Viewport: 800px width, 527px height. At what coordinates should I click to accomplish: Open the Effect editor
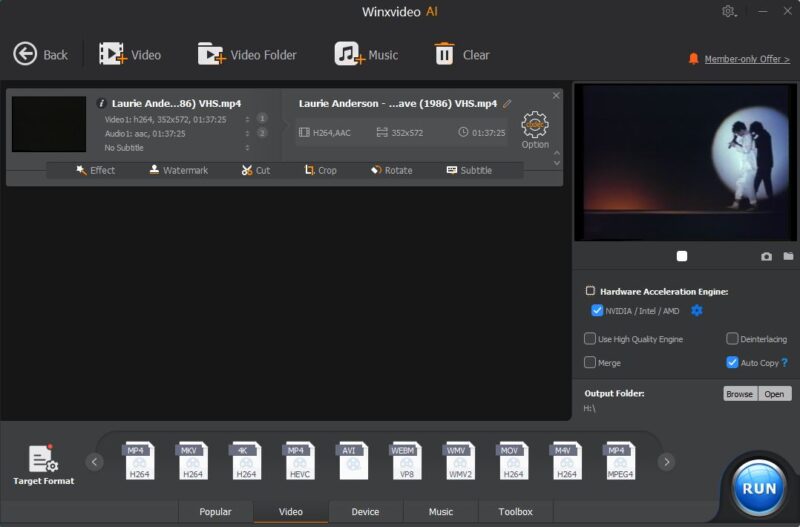tap(95, 170)
